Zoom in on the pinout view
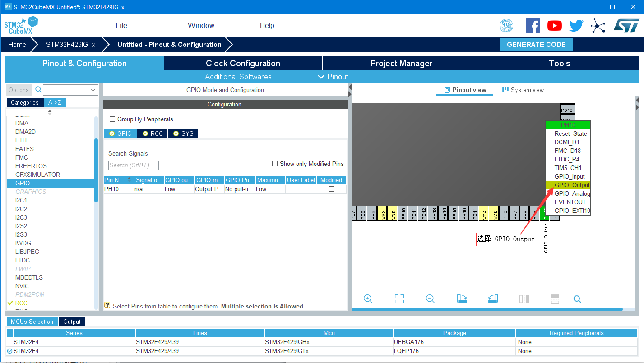Screen dimensions: 644x363 (x=368, y=299)
